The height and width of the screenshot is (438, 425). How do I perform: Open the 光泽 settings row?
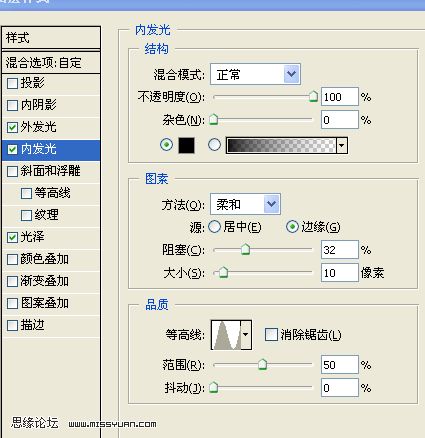[51, 237]
